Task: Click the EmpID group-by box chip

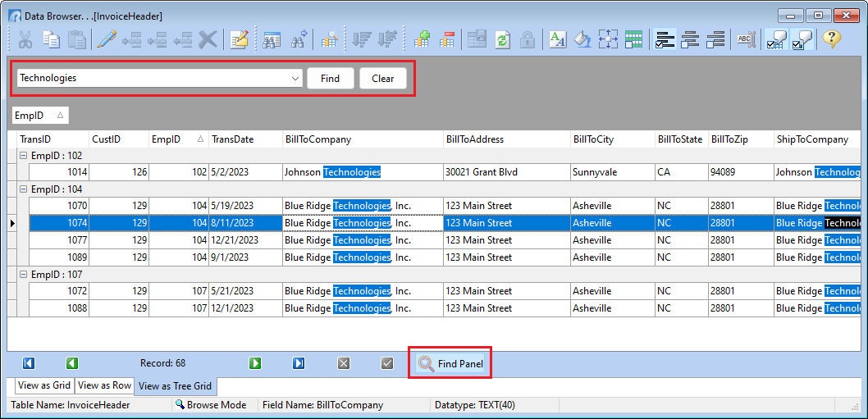Action: coord(40,116)
